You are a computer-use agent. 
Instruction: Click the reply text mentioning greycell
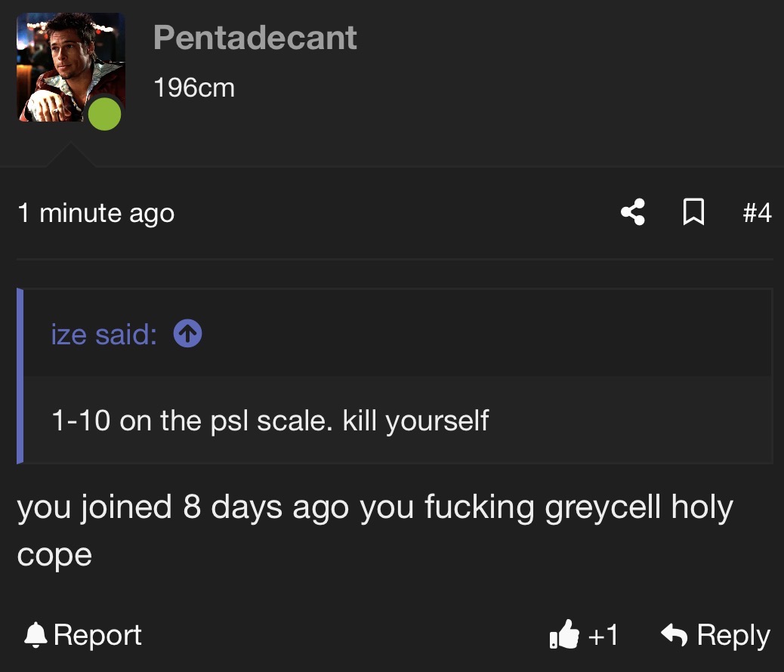coord(375,531)
